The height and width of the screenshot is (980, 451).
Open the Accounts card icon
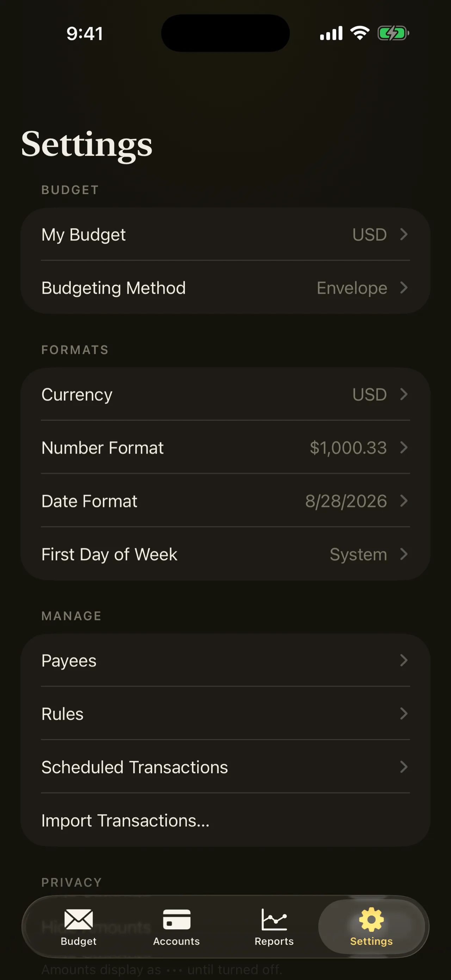177,919
